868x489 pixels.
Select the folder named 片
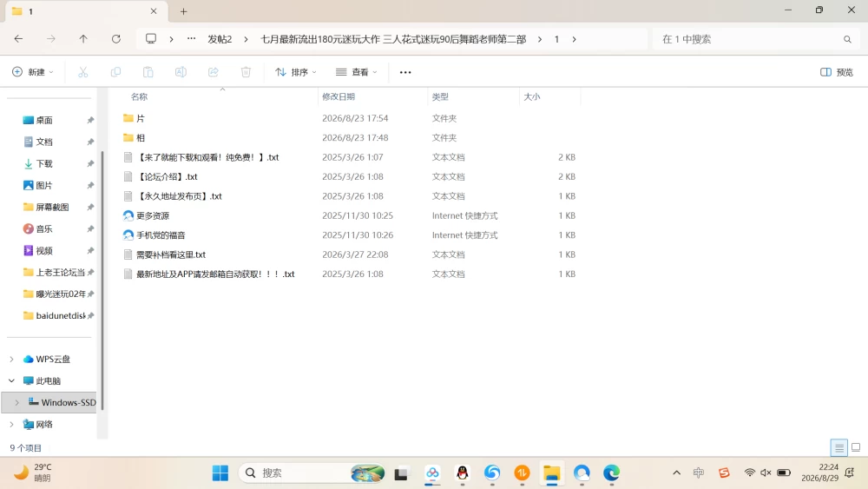pyautogui.click(x=140, y=118)
